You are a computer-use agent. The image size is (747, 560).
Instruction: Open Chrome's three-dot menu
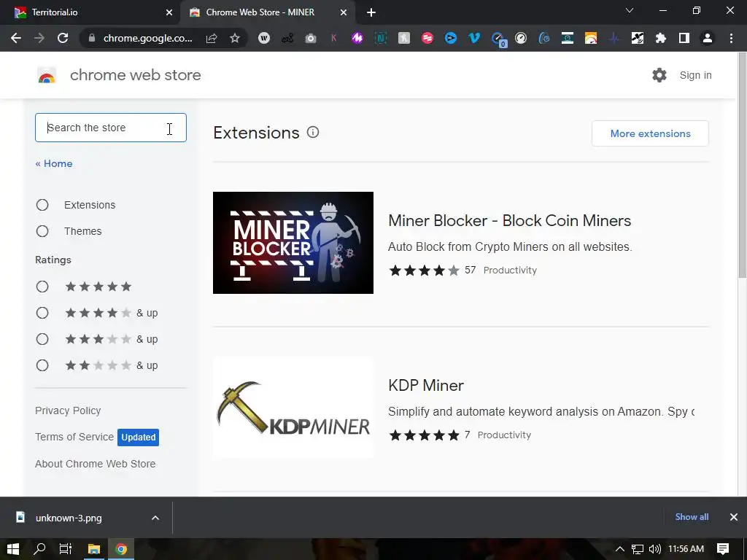(x=731, y=38)
